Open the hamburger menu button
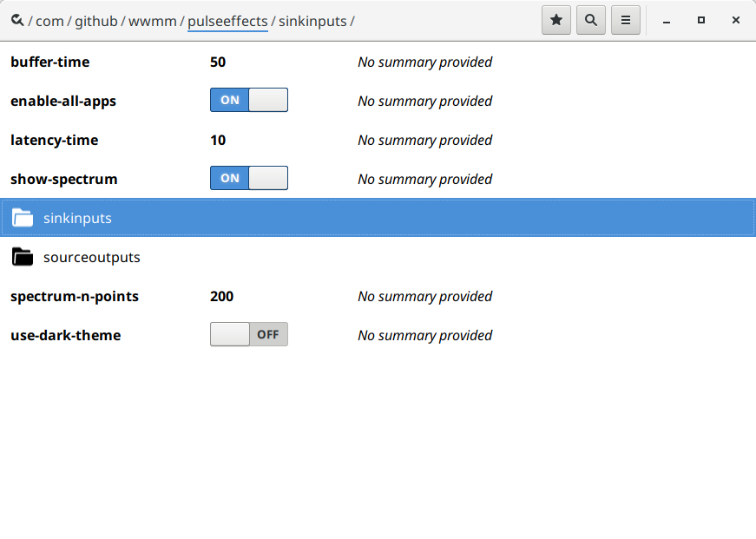The width and height of the screenshot is (756, 539). click(626, 20)
